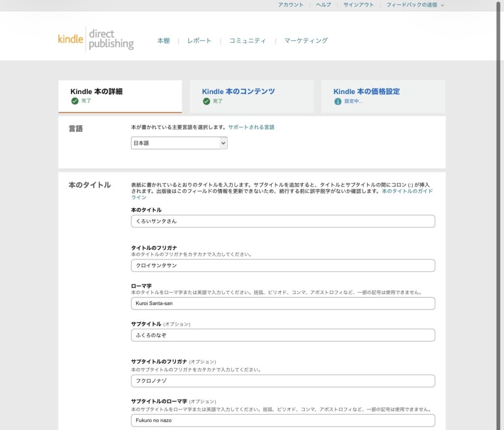The width and height of the screenshot is (504, 430).
Task: Open ヘルプ link in top bar
Action: pyautogui.click(x=323, y=5)
